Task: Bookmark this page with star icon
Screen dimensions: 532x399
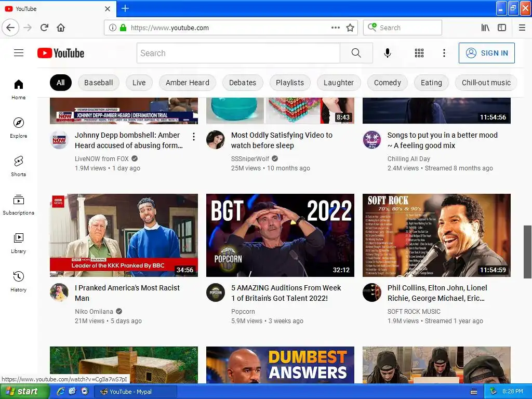Action: pos(350,28)
